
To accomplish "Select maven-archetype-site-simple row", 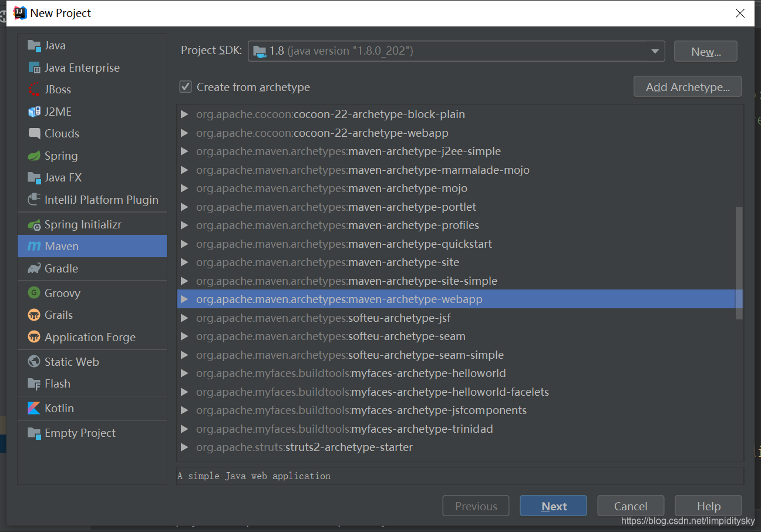I will (460, 281).
